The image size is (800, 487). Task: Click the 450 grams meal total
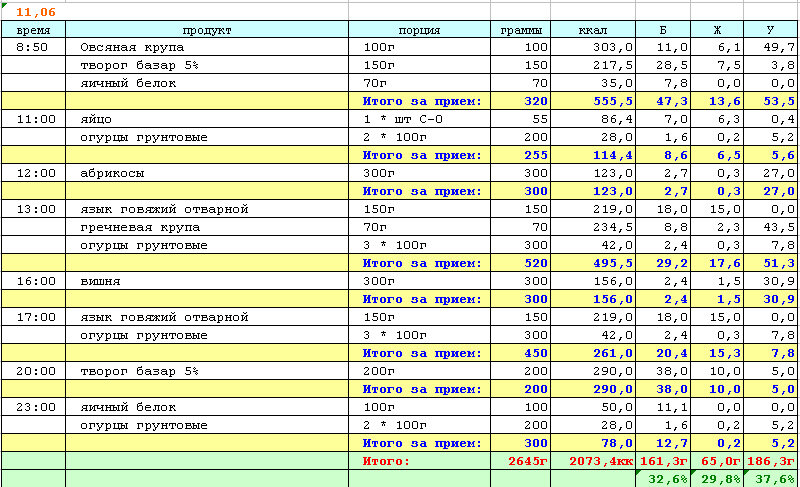coord(520,353)
